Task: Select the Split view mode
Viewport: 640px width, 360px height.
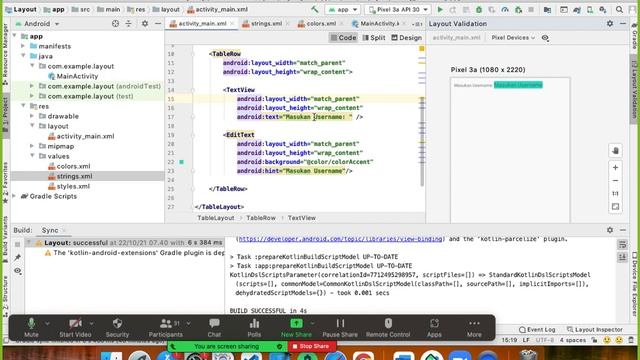Action: (374, 38)
